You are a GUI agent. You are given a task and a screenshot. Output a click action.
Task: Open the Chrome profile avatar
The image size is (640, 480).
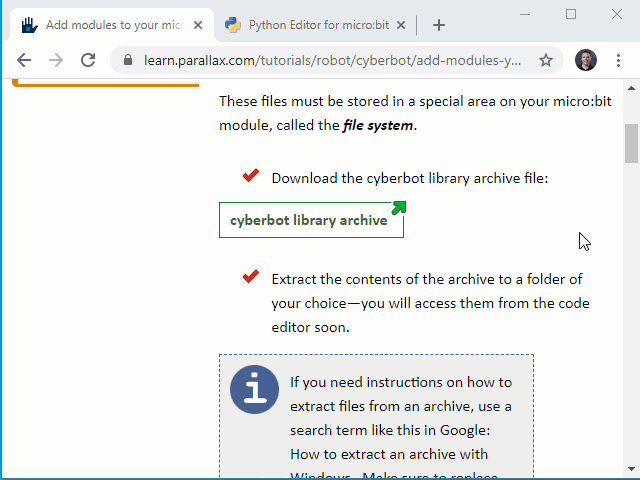coord(586,60)
